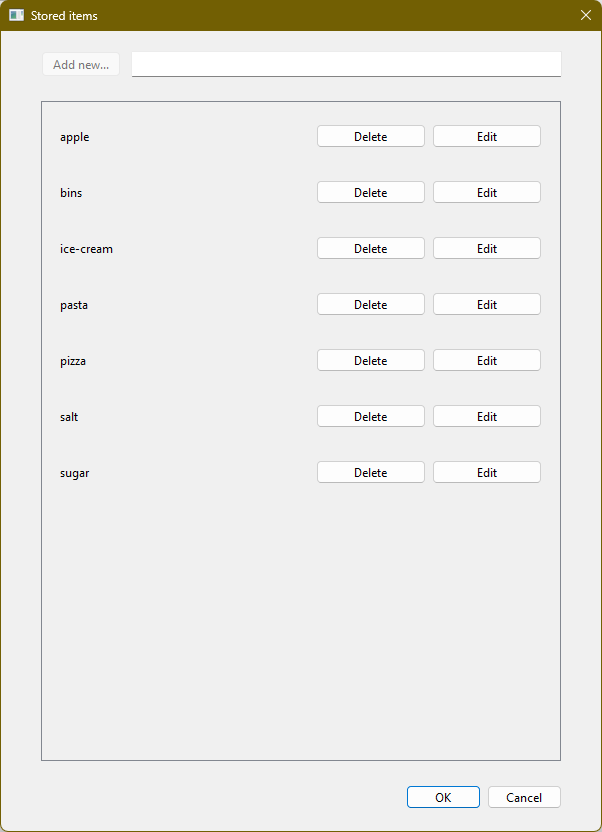Delete the bins item
Viewport: 602px width, 832px height.
[370, 192]
